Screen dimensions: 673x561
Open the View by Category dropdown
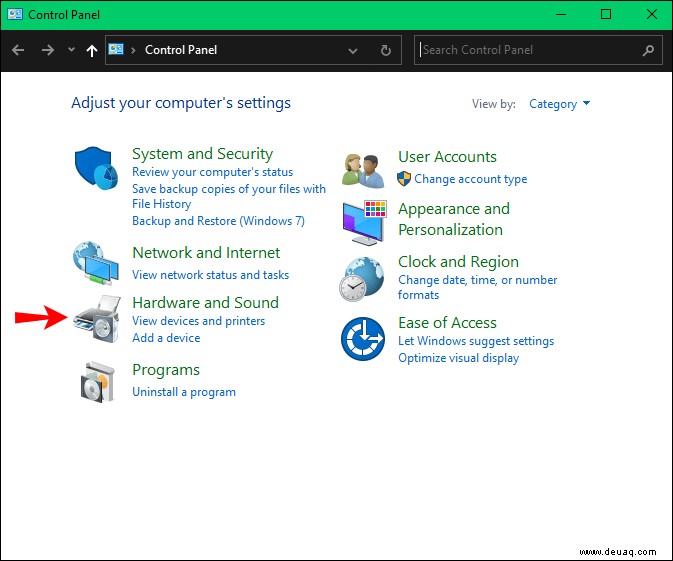[x=559, y=104]
